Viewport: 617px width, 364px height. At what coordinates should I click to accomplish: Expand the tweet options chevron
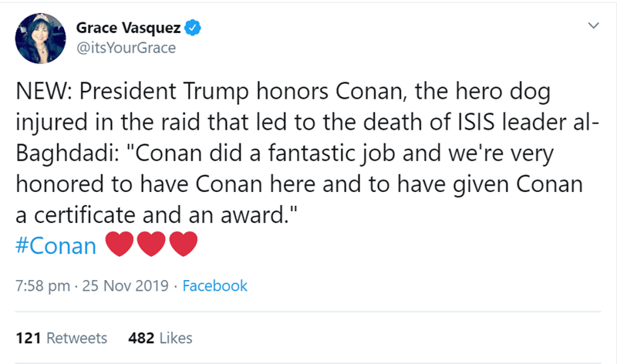point(592,26)
